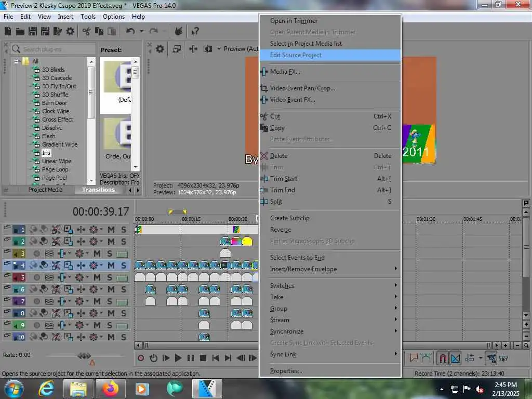Click the Rate scrub slider control
This screenshot has height=399, width=532.
84,355
